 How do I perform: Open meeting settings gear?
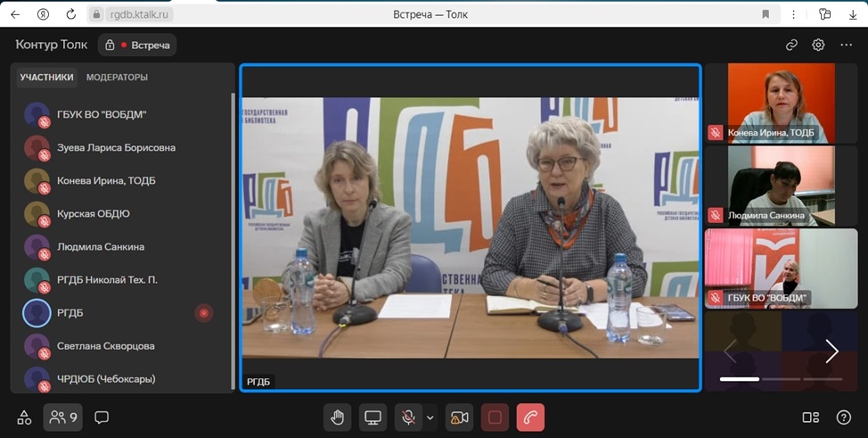818,45
